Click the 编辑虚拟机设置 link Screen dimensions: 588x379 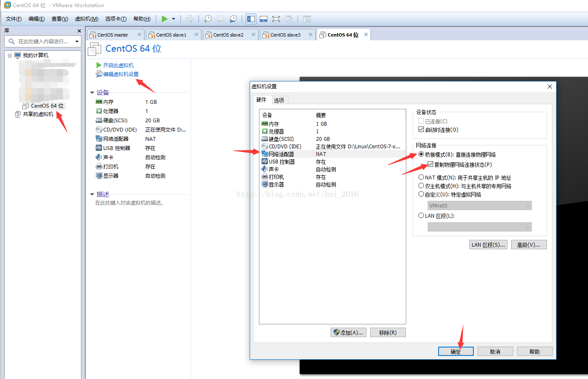tap(121, 74)
